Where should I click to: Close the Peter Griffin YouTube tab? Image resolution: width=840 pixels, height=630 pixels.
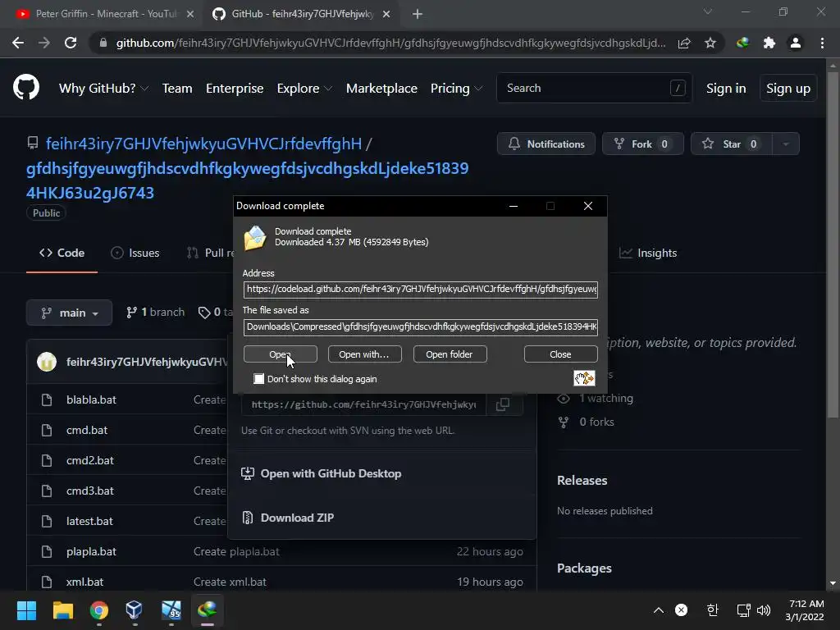190,14
